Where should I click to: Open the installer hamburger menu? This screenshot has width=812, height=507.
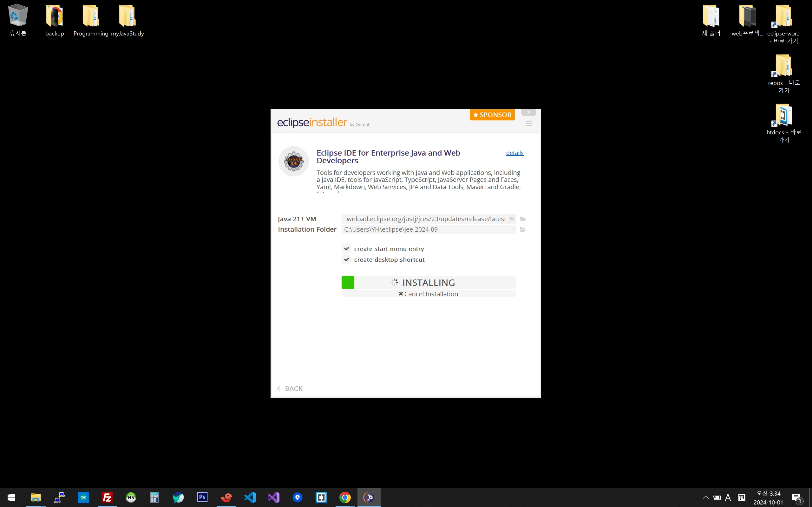528,123
